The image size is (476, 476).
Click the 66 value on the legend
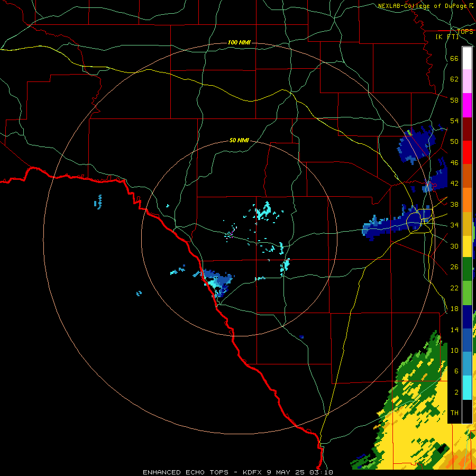pos(454,58)
